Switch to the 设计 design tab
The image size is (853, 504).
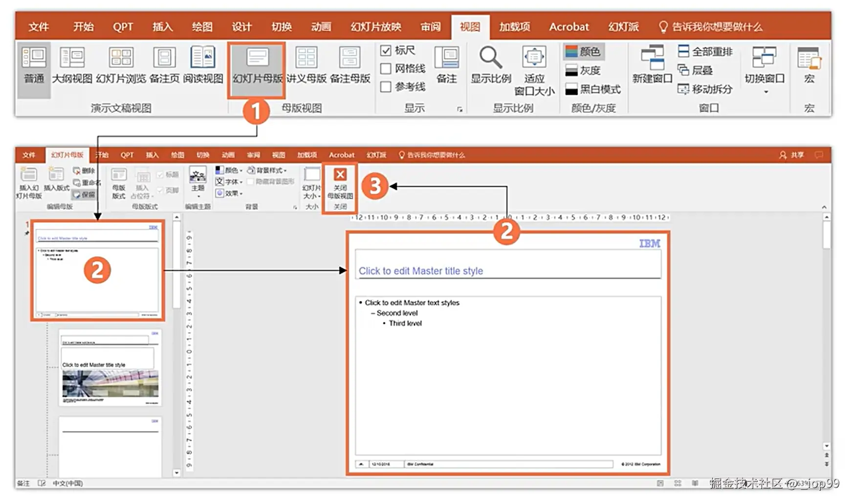point(241,27)
